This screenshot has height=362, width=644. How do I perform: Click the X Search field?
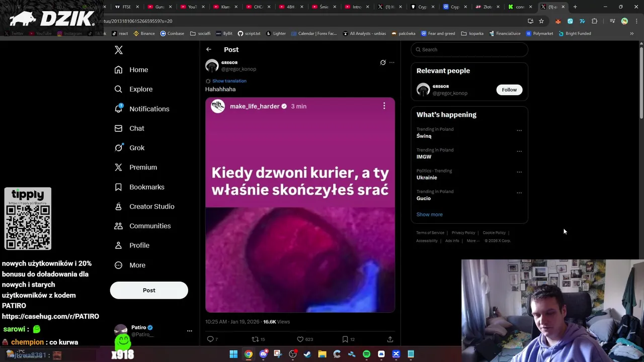tap(469, 49)
